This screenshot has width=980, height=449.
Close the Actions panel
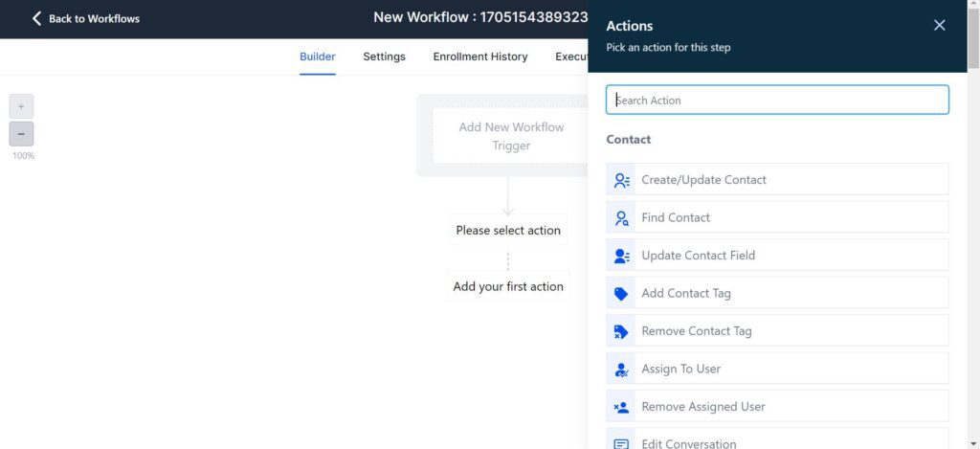(x=939, y=26)
